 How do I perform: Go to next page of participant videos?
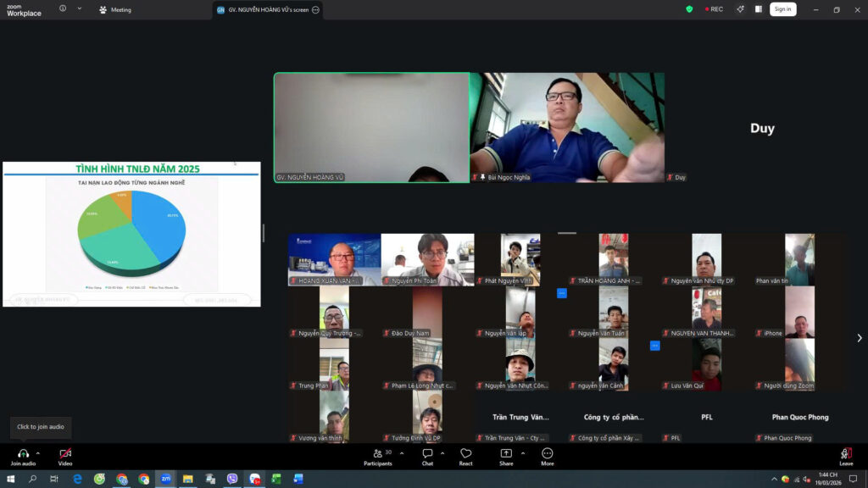[x=859, y=338]
